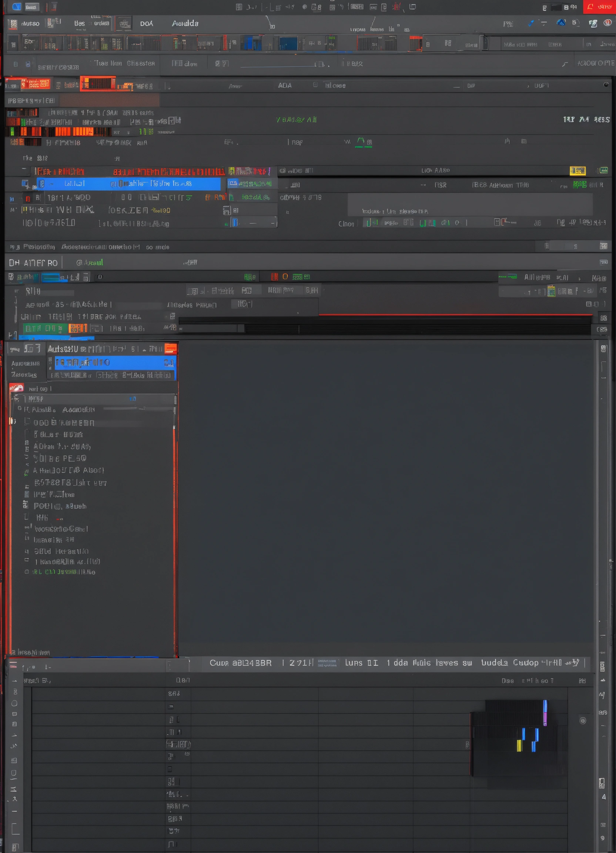Screen dimensions: 616x853
Task: Toggle checkbox next to green bottom list item
Action: [x=27, y=572]
